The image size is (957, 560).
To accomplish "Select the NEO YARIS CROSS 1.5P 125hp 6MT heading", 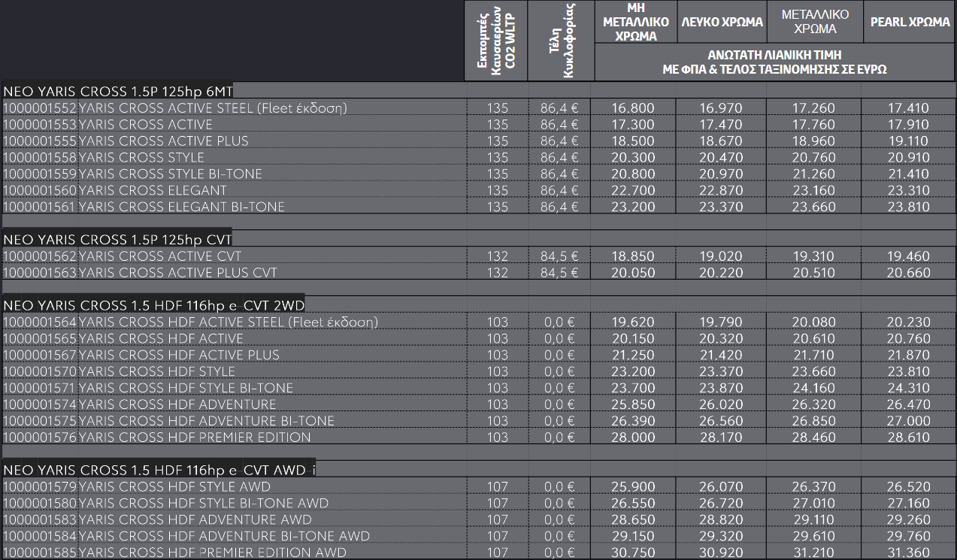I will (119, 91).
